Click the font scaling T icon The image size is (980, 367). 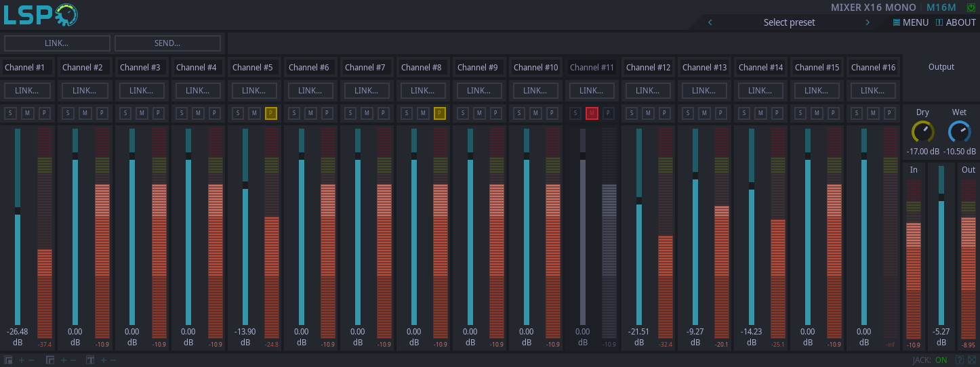point(90,360)
